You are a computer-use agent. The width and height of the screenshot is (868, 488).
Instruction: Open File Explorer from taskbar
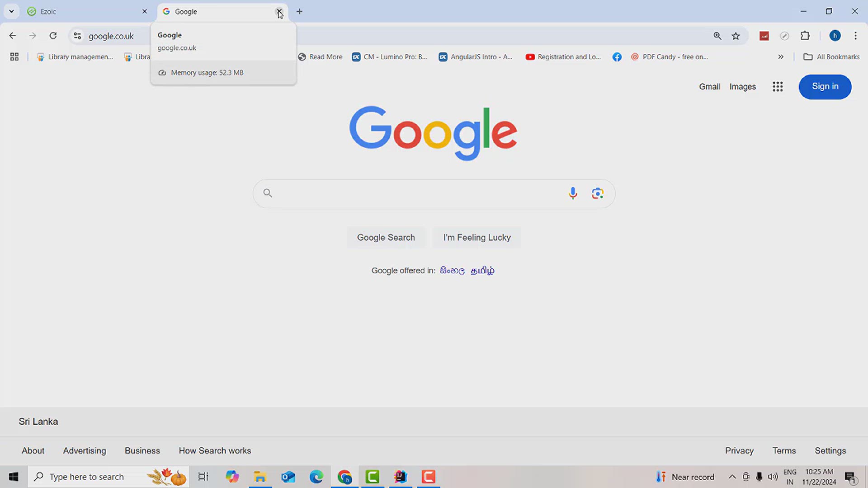click(x=260, y=477)
